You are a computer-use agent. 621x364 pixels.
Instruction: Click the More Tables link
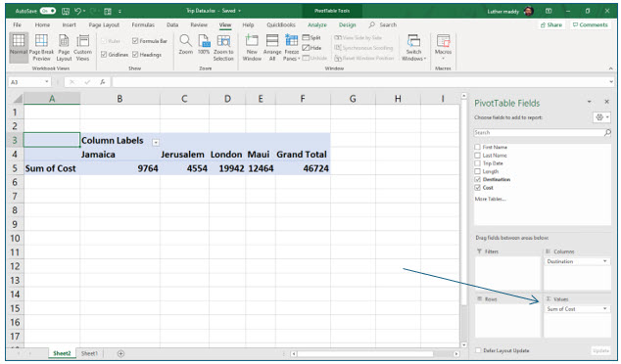pos(490,199)
